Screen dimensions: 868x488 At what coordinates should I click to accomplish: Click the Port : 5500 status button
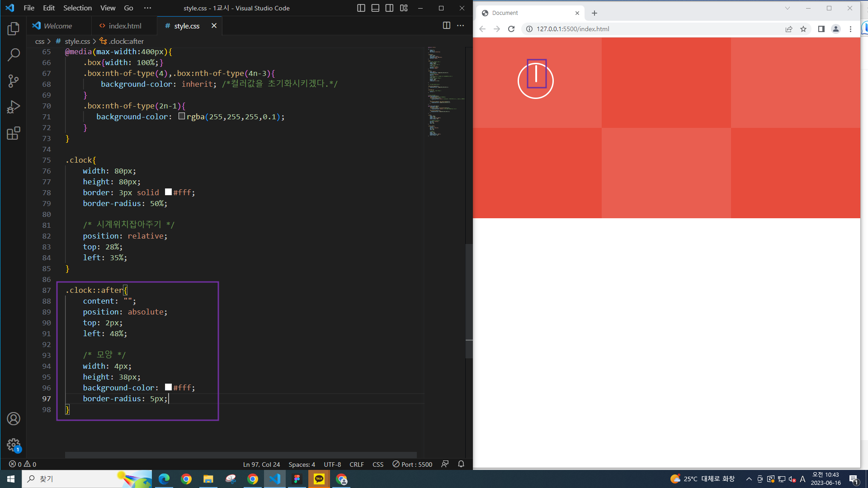click(412, 464)
